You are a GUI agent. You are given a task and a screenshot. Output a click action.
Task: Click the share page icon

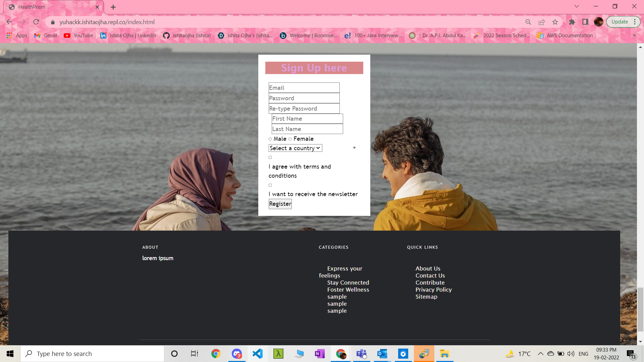coord(542,22)
